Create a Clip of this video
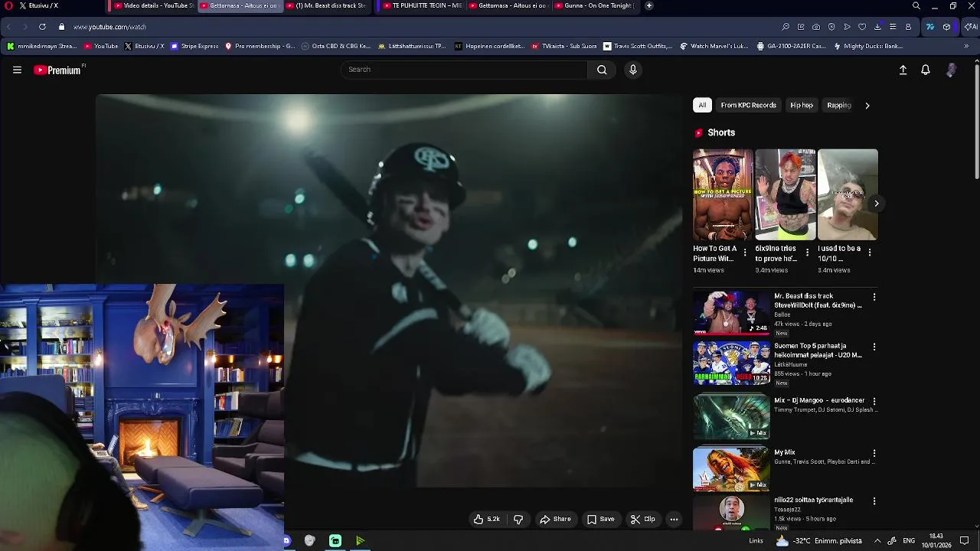 [642, 519]
